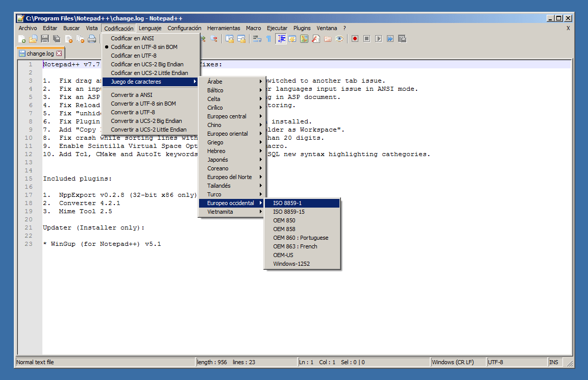Screen dimensions: 588x380
Task: Select ISO 8859-15 from the encoding list
Action: (290, 212)
